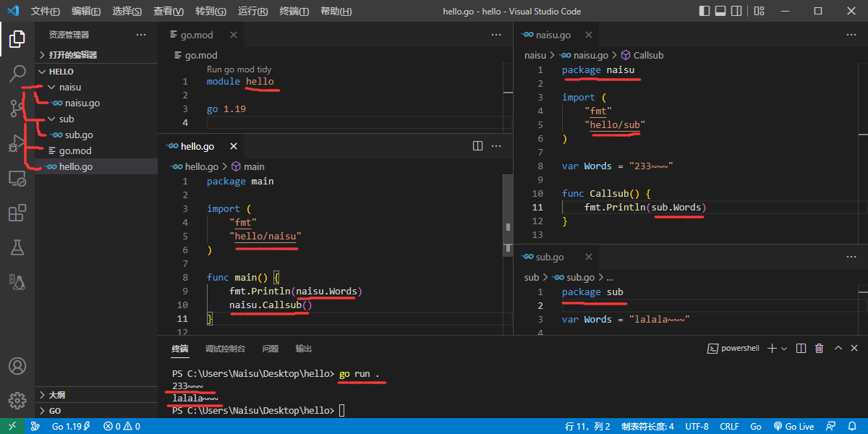Viewport: 868px width, 434px height.
Task: Open the Source Control view
Action: pos(17,108)
